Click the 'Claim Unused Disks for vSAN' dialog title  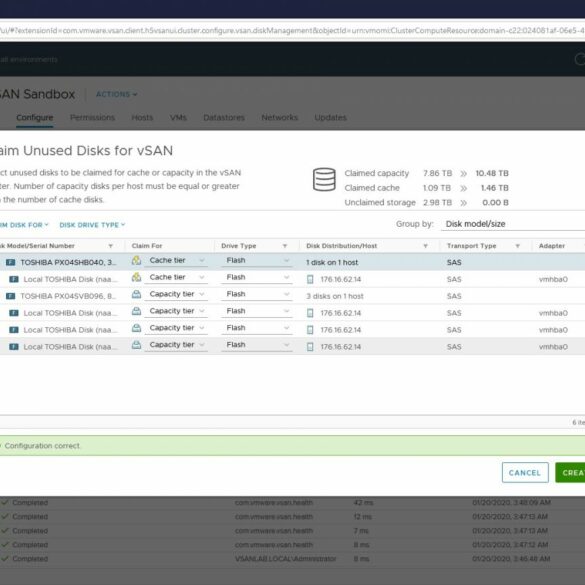click(x=87, y=151)
